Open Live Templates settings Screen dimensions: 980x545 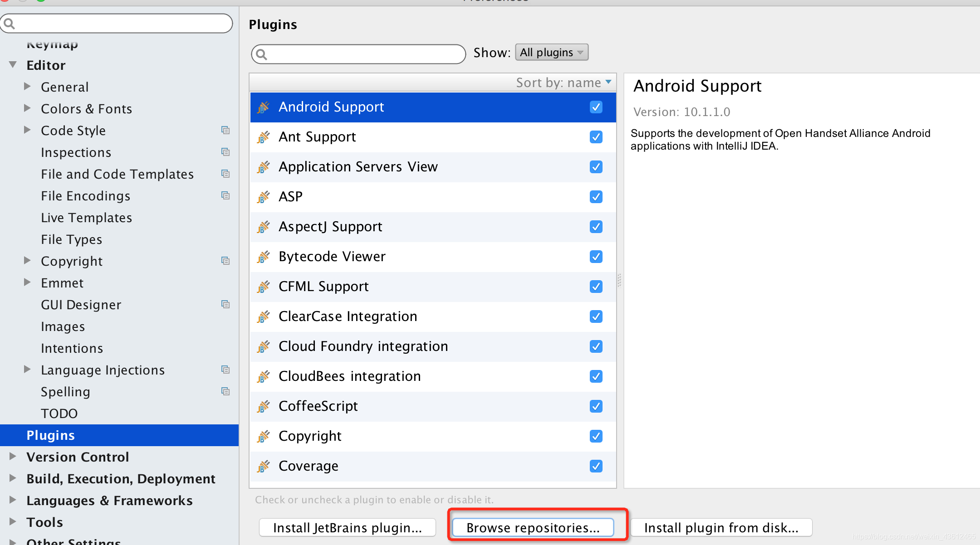86,218
